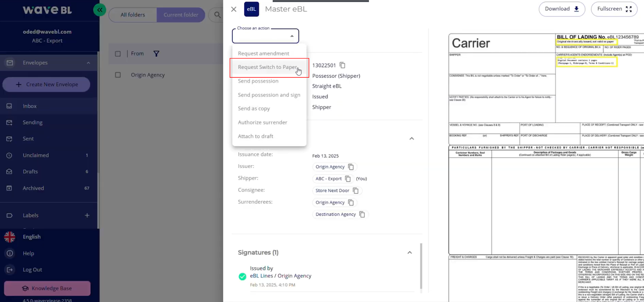The image size is (644, 302).
Task: Click the Store Next Door consignee chip
Action: (337, 190)
